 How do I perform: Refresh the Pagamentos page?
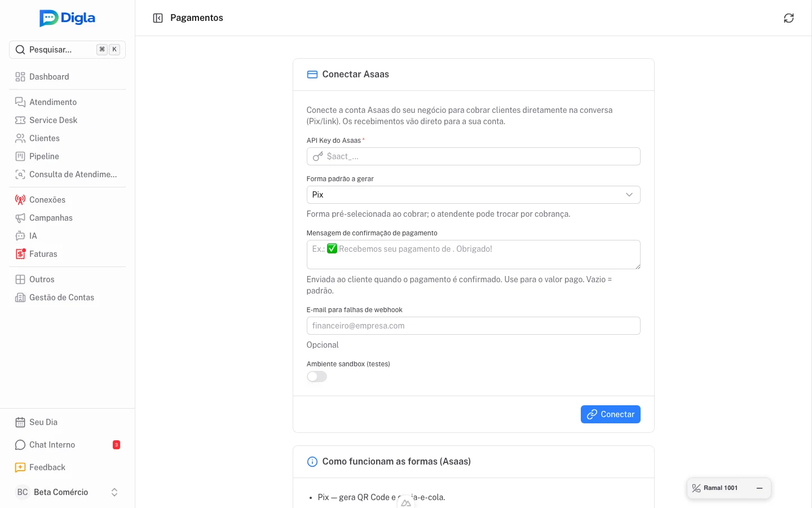[x=789, y=18]
